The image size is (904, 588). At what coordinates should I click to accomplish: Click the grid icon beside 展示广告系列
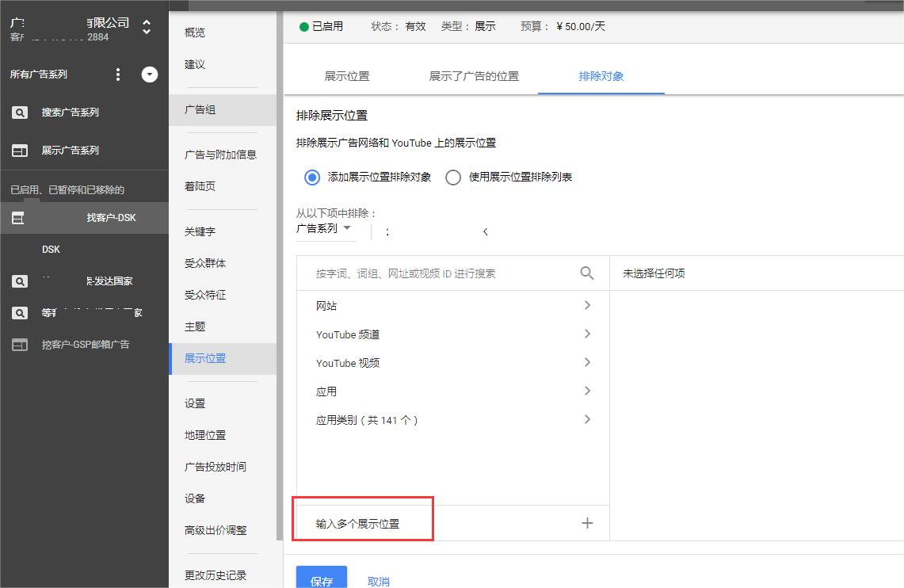coord(19,150)
